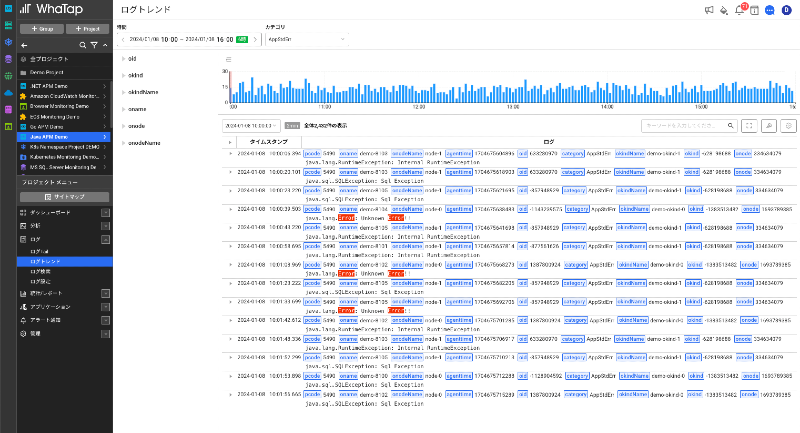
Task: Open the project filter funnel icon
Action: point(94,45)
